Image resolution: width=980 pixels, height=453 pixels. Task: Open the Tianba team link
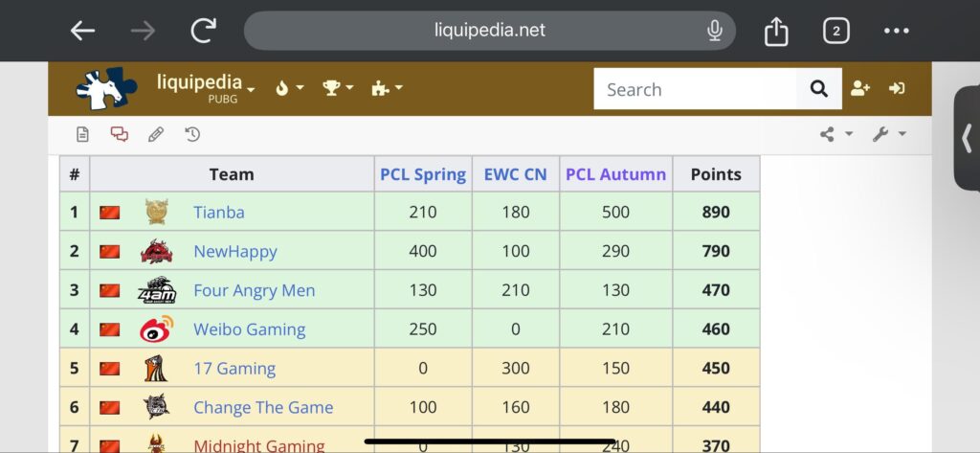pyautogui.click(x=219, y=212)
